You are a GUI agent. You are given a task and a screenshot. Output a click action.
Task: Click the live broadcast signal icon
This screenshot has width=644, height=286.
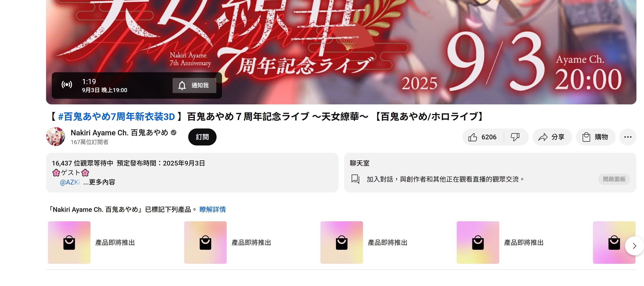click(x=67, y=85)
